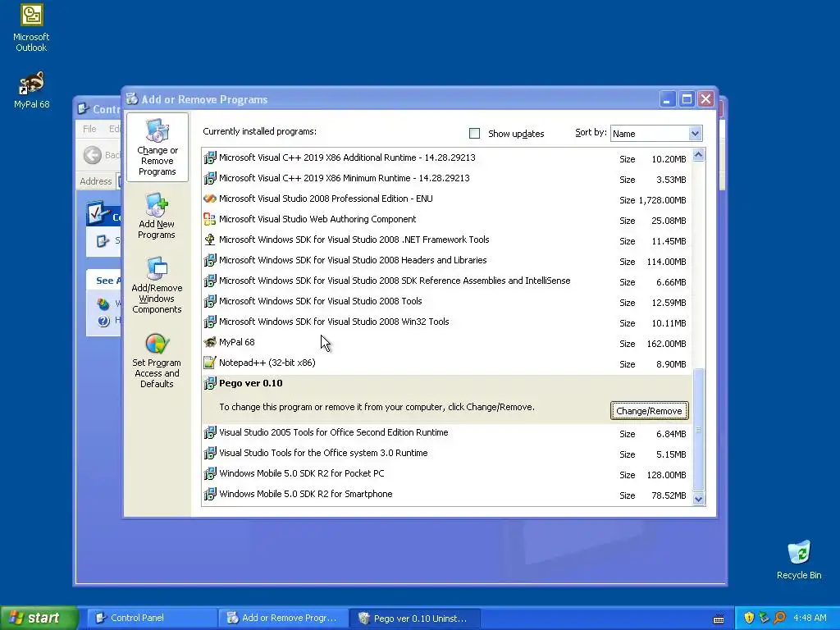Viewport: 840px width, 630px height.
Task: Select 'Microsoft Visual Studio Web Authoring Component' entry
Action: pos(317,219)
